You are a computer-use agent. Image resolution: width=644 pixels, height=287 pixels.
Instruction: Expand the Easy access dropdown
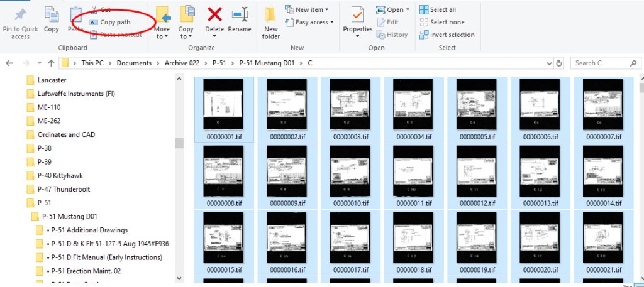coord(308,22)
